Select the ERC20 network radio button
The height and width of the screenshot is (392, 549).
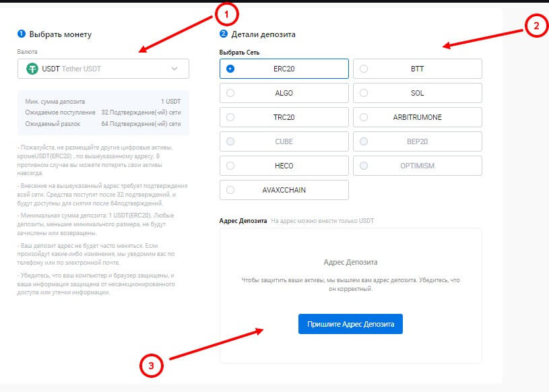coord(231,69)
